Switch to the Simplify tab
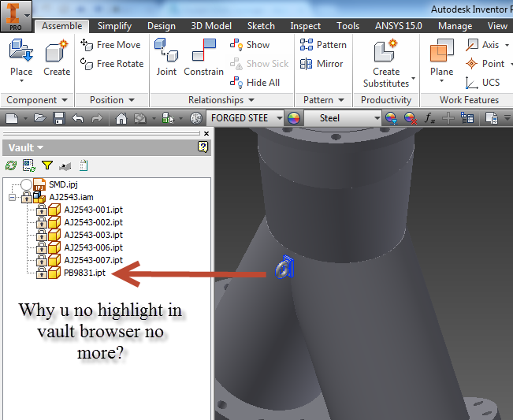Viewport: 513px width, 420px height. (114, 26)
